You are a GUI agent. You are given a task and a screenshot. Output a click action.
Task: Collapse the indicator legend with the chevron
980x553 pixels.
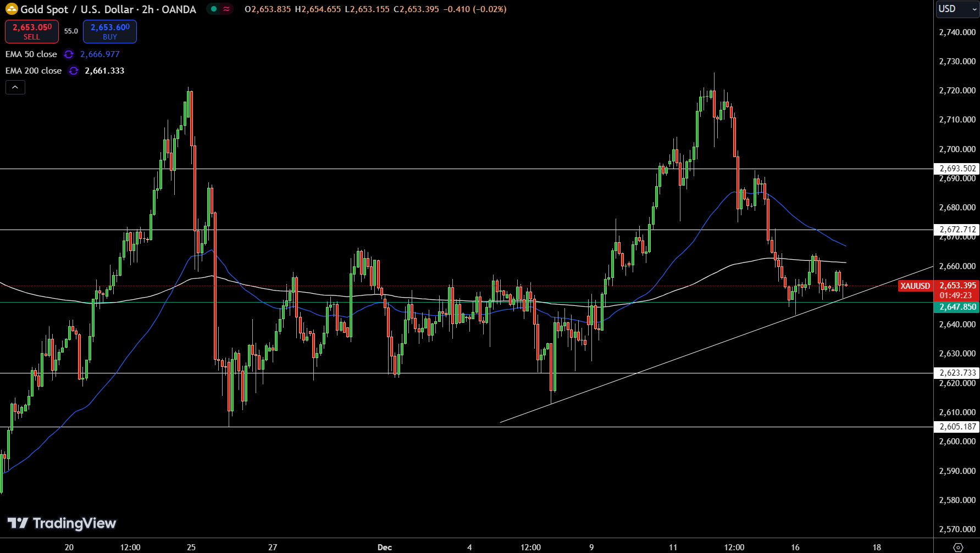pyautogui.click(x=15, y=87)
